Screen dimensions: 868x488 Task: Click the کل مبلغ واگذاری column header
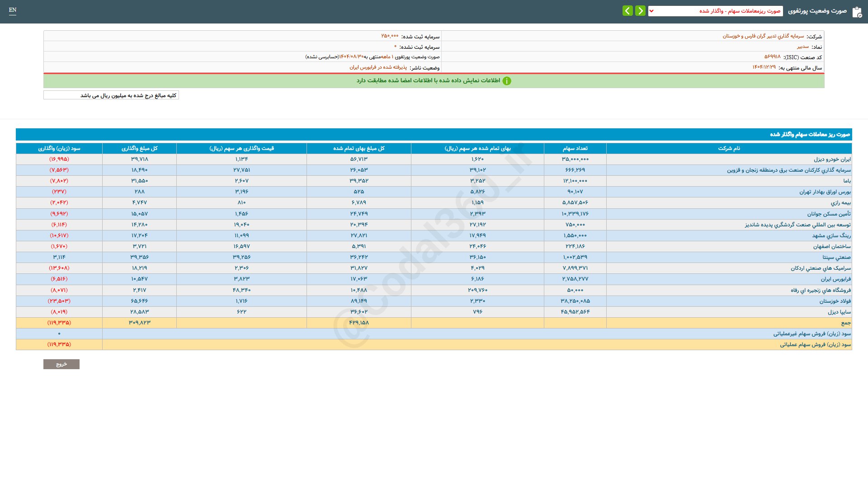139,148
